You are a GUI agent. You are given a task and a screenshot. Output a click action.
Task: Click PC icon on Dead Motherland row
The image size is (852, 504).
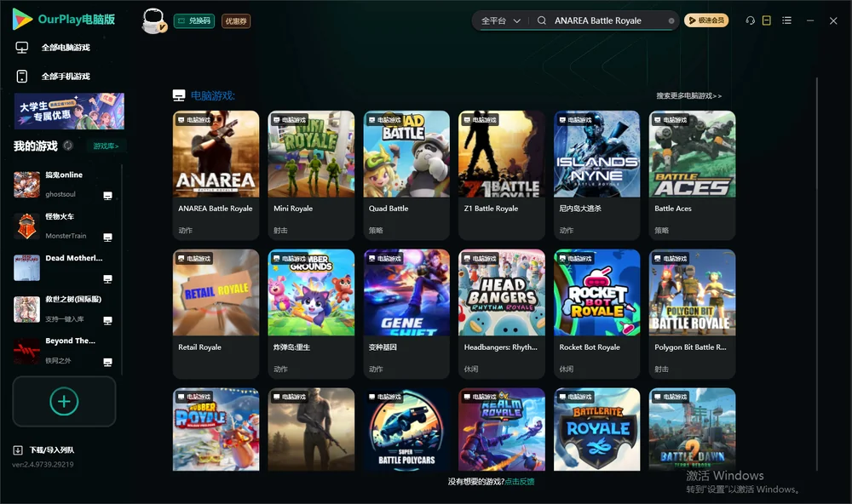coord(107,279)
